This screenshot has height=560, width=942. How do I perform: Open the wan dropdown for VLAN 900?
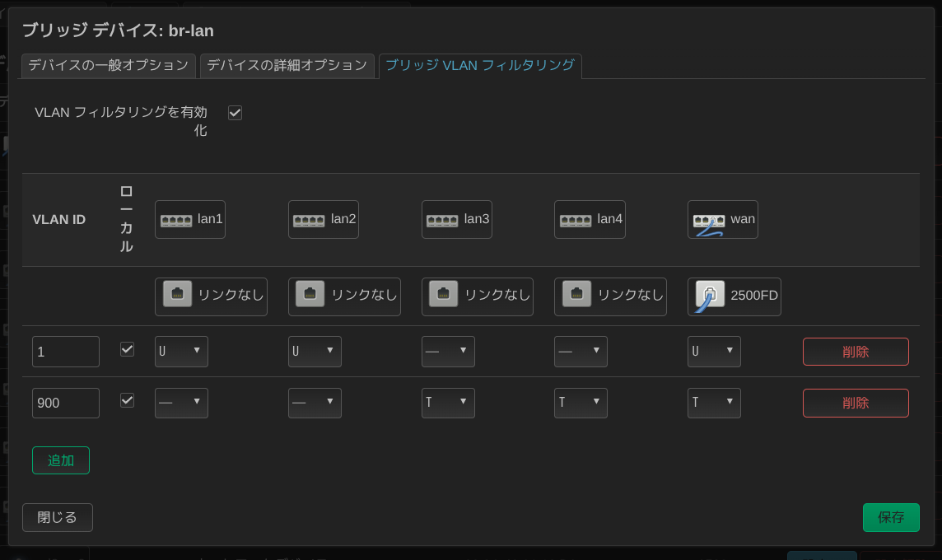click(714, 403)
